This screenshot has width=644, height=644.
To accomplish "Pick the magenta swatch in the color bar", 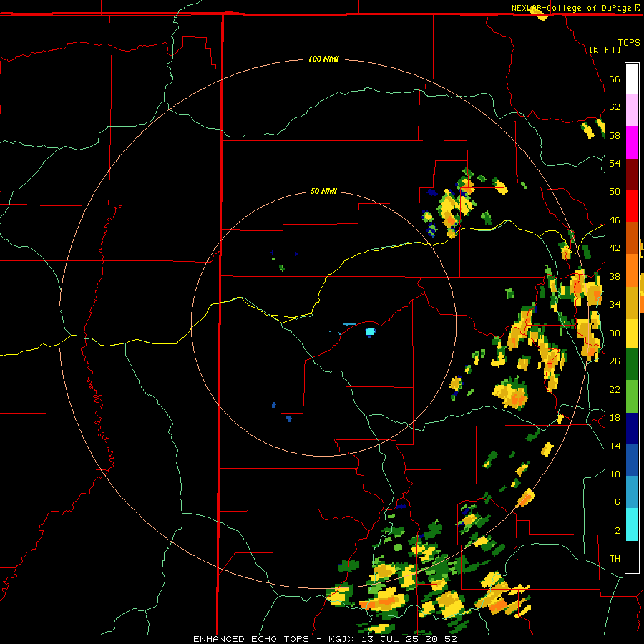I will [632, 142].
